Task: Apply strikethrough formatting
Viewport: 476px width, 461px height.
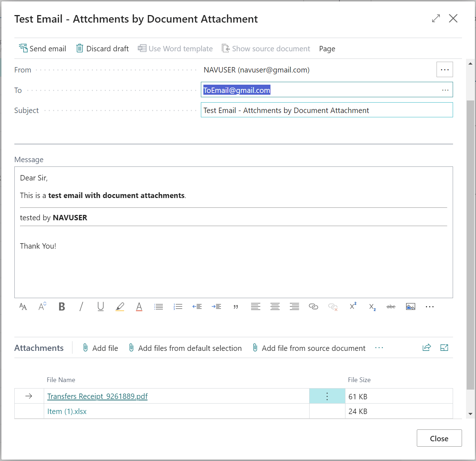Action: (391, 306)
